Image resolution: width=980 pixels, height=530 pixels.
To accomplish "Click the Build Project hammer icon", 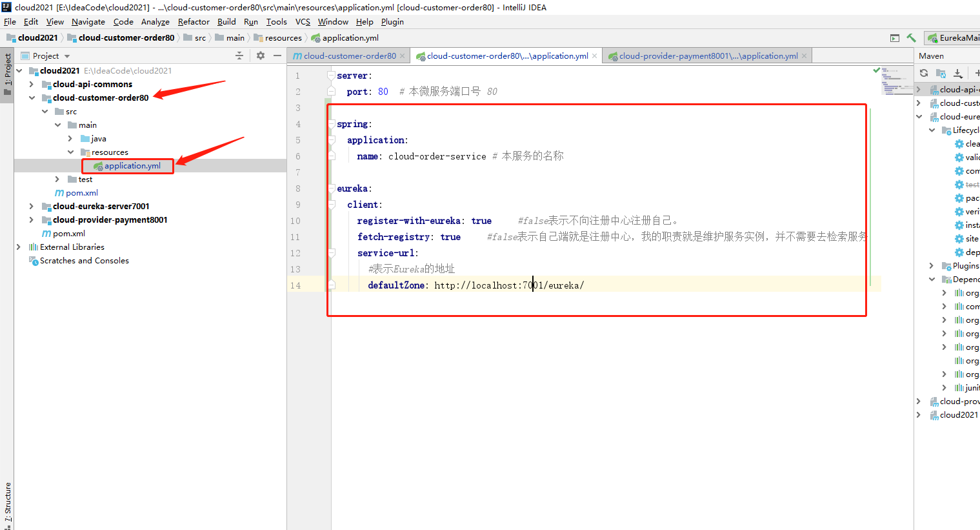I will point(911,38).
